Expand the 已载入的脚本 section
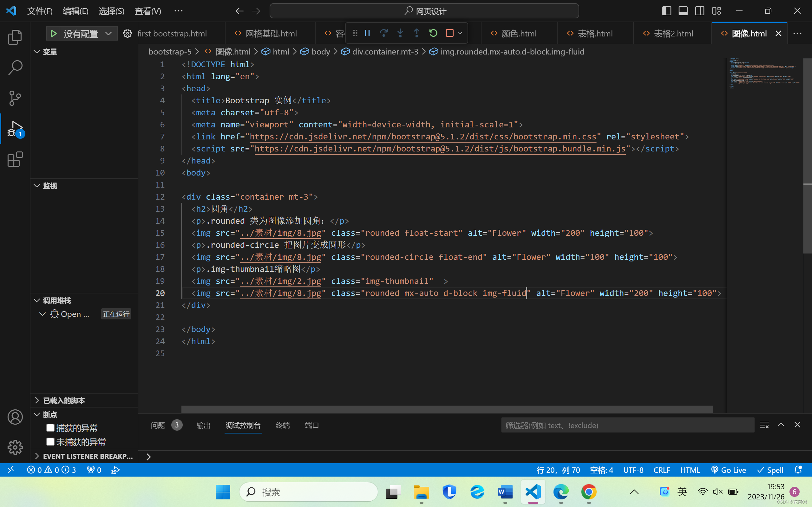Screen dimensions: 812x507 click(64, 400)
